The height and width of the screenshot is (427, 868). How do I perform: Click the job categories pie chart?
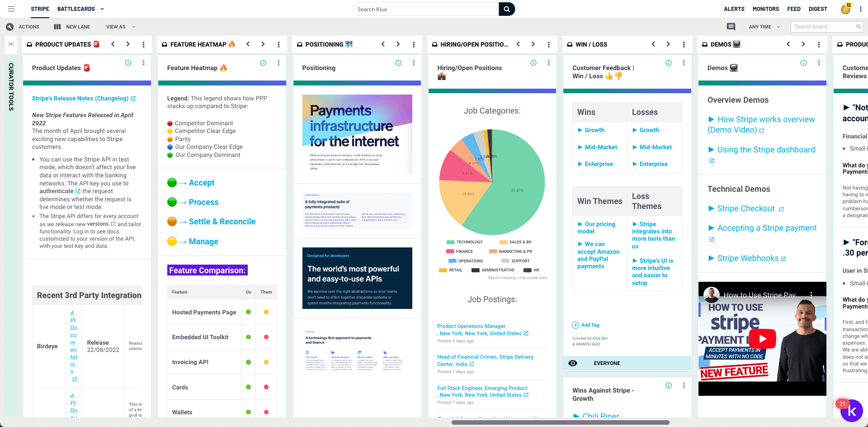492,182
